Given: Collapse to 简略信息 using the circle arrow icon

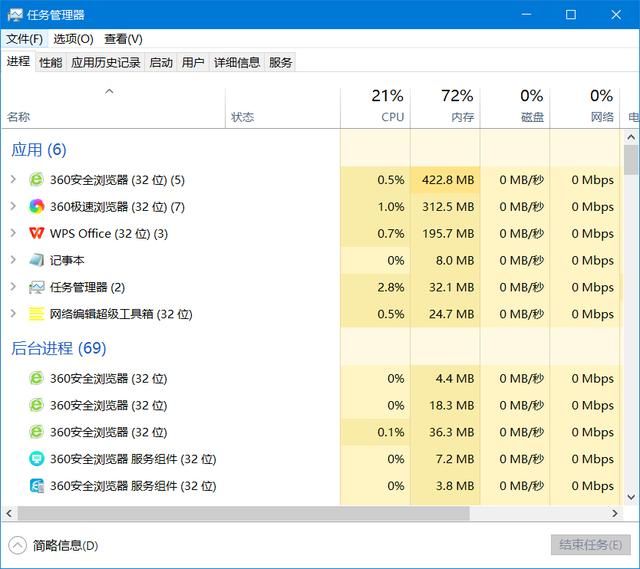Looking at the screenshot, I should (x=17, y=546).
